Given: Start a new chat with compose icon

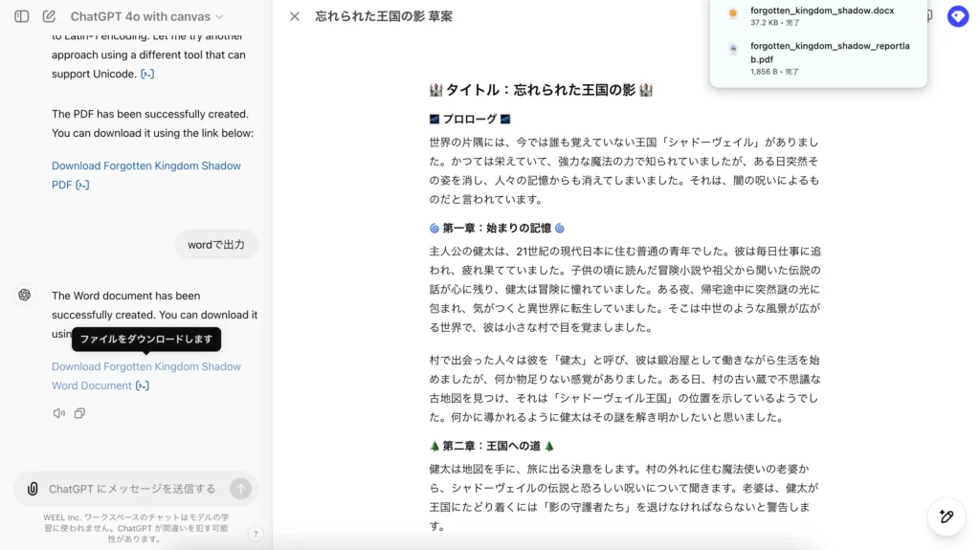Looking at the screenshot, I should (49, 16).
